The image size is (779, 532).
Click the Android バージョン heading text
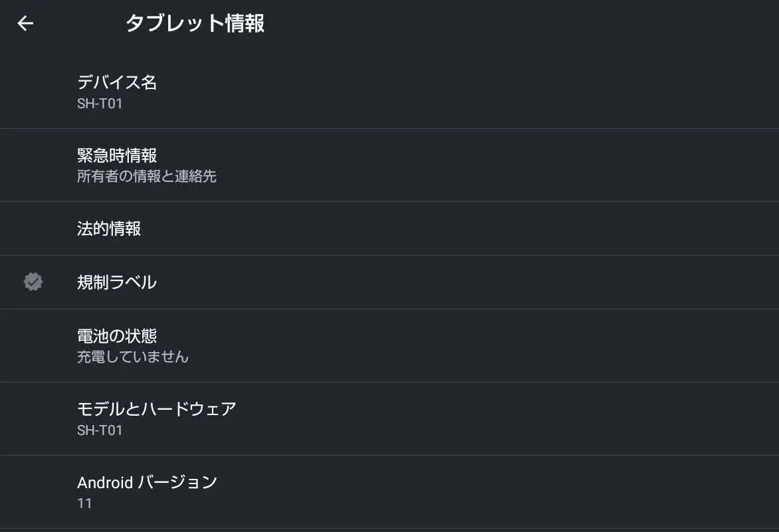coord(147,482)
